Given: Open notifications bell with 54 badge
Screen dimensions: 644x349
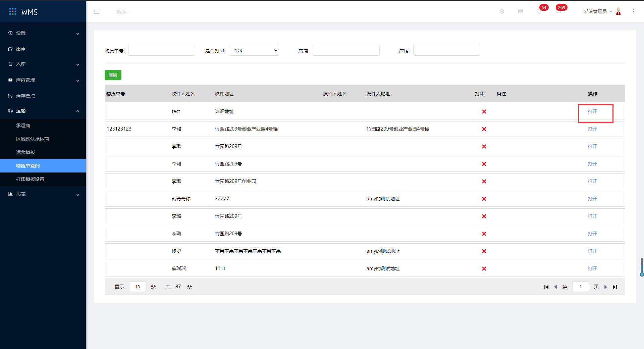Looking at the screenshot, I should [539, 11].
